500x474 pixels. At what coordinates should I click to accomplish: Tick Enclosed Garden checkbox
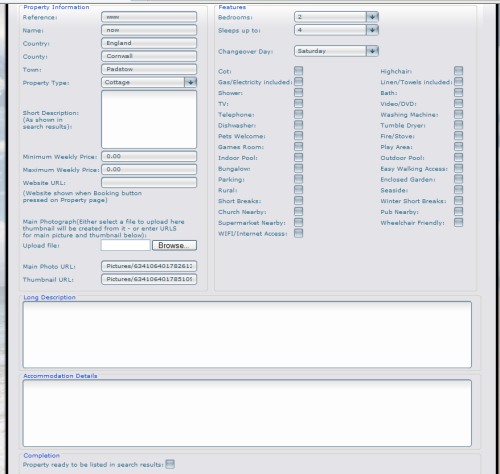click(x=459, y=179)
